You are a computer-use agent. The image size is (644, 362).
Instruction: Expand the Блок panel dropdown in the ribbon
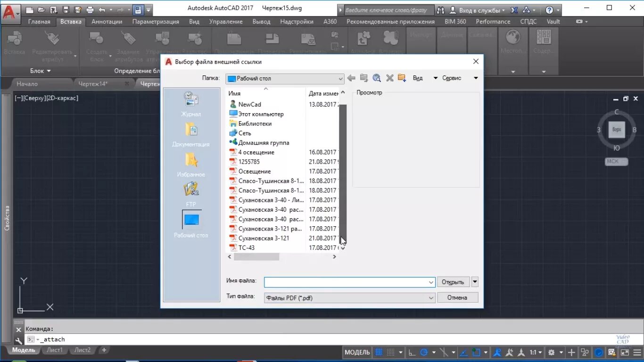tap(41, 71)
